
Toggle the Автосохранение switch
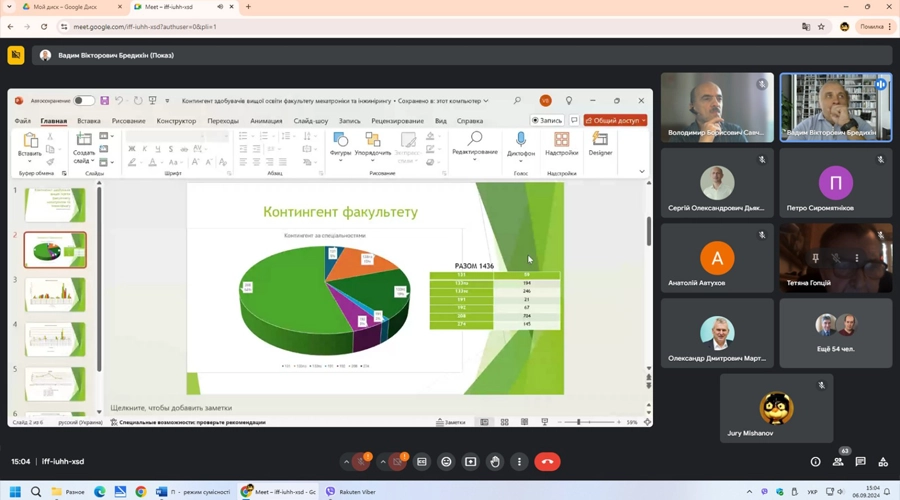click(84, 101)
